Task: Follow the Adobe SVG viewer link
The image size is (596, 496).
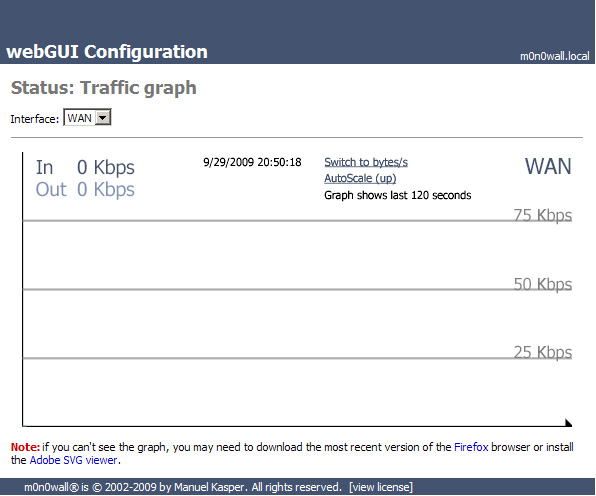Action: click(x=73, y=460)
